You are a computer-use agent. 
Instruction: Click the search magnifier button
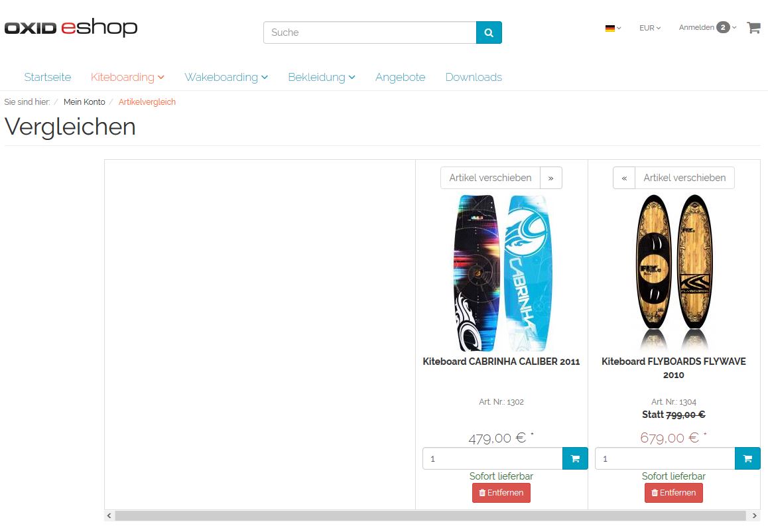click(x=489, y=33)
